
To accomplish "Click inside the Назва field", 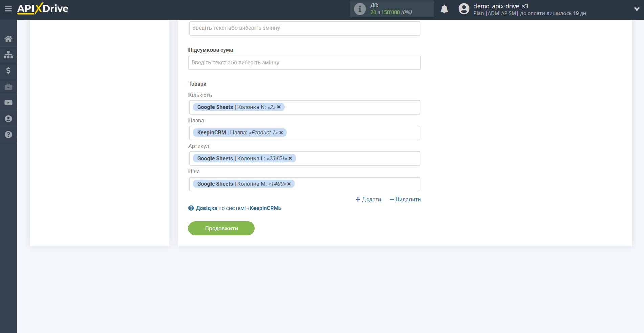I will (305, 133).
